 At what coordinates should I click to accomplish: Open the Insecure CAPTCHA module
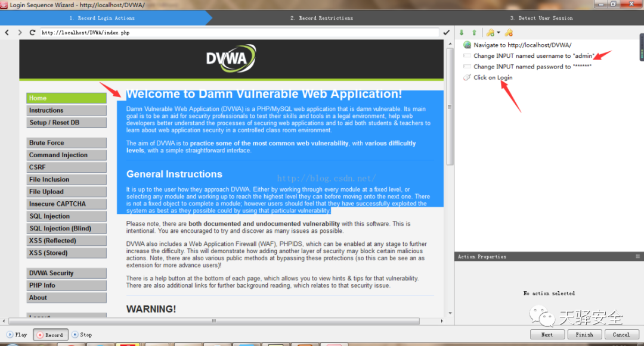click(x=67, y=204)
